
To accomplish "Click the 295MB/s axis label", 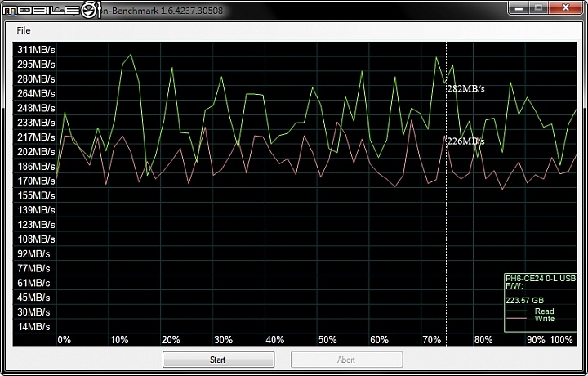I will 36,65.
